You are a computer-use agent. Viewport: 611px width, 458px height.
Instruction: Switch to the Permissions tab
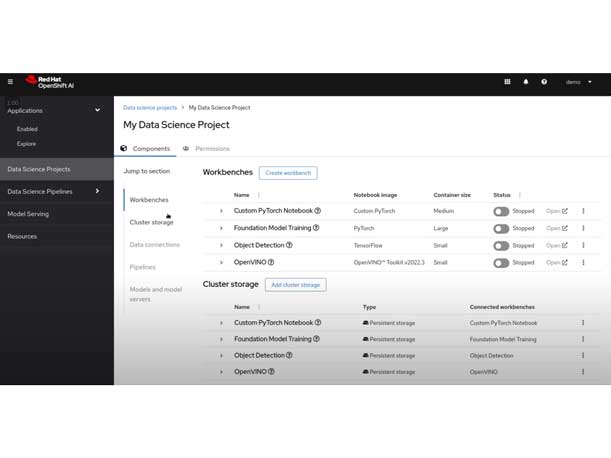tap(206, 148)
